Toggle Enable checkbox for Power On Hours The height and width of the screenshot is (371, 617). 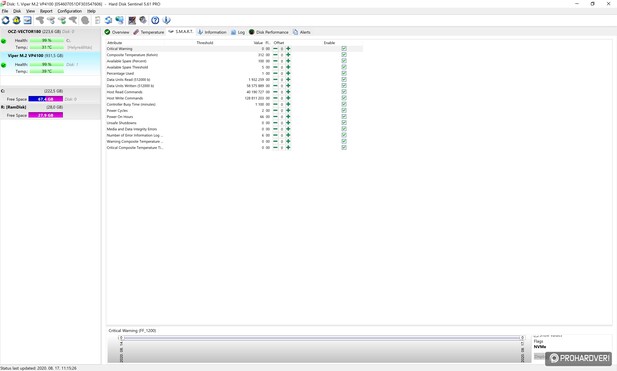[344, 116]
